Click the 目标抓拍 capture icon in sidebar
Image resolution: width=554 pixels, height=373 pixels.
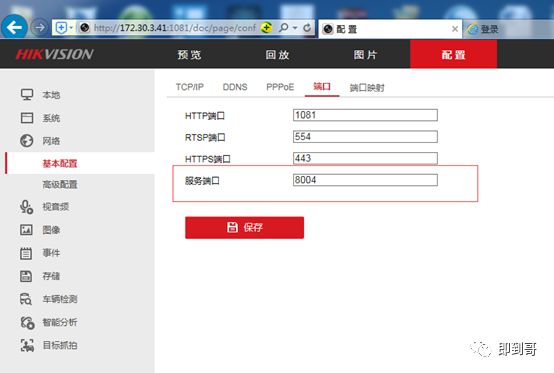point(27,345)
